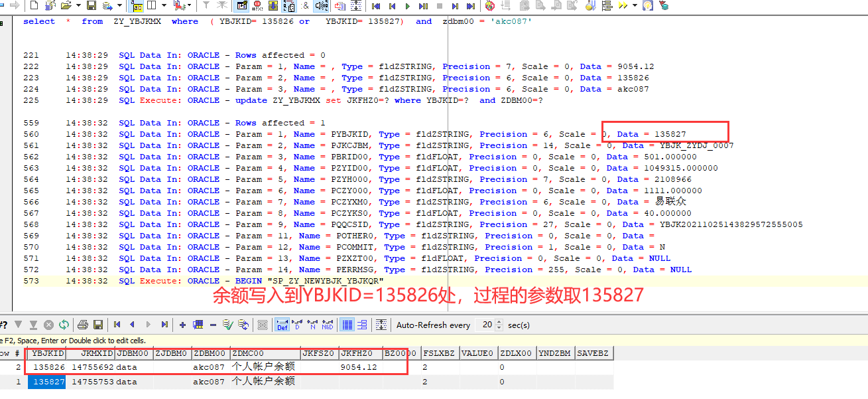Click the crossed-out filter icon in the top toolbar
This screenshot has height=399, width=868.
(x=221, y=6)
